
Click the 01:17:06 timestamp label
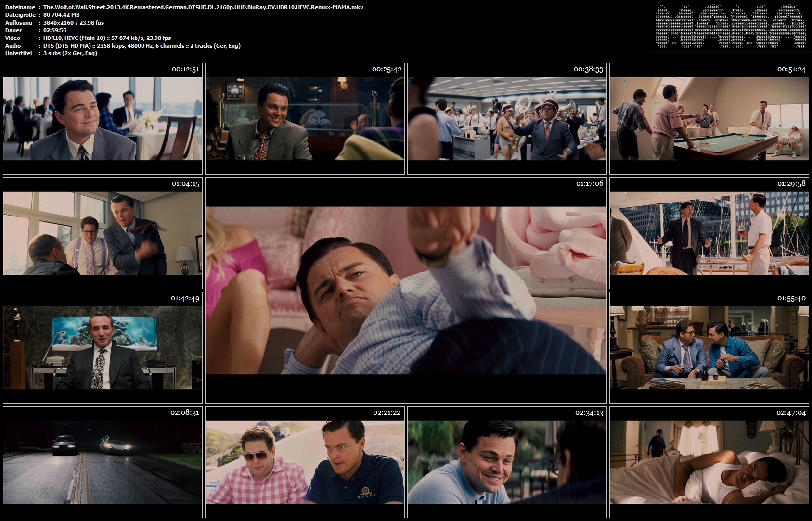tap(590, 183)
